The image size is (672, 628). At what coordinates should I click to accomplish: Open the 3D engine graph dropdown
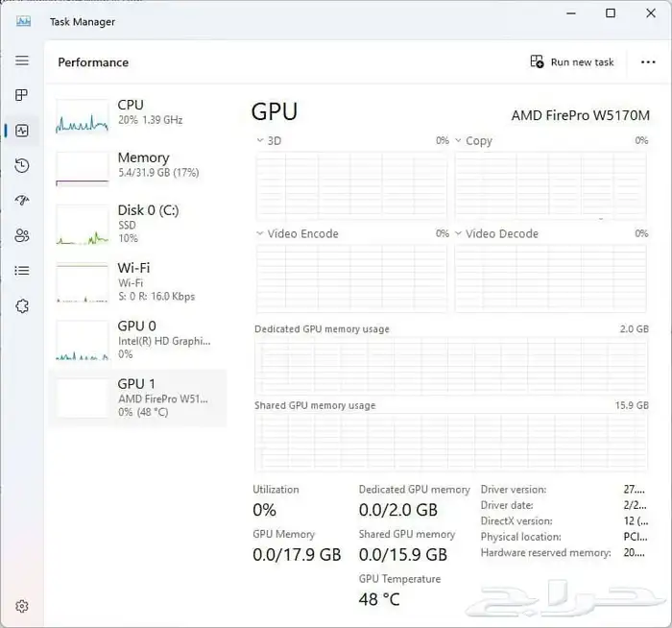click(x=260, y=140)
